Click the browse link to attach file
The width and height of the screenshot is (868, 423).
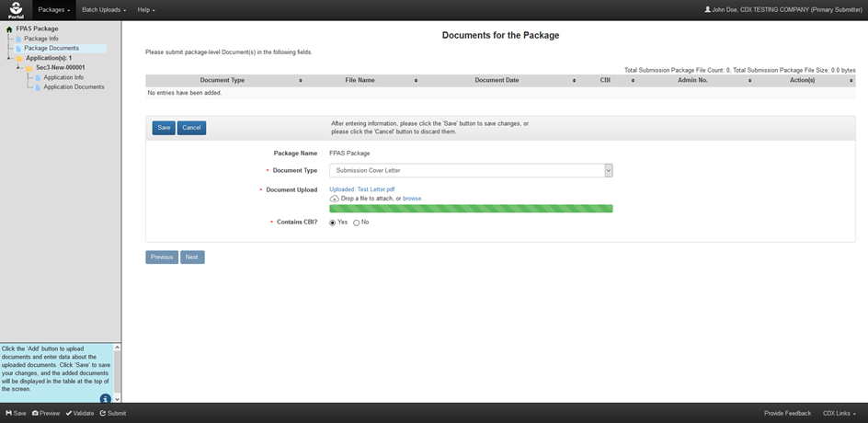coord(412,199)
